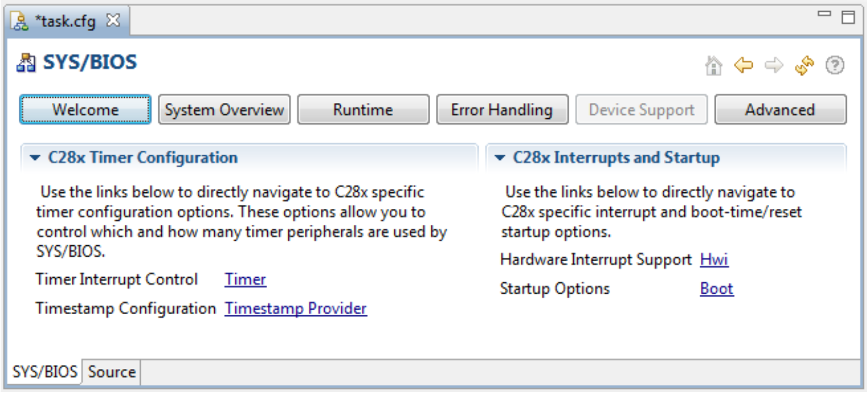This screenshot has width=868, height=396.
Task: Collapse the C28x Timer Configuration section
Action: pos(35,158)
